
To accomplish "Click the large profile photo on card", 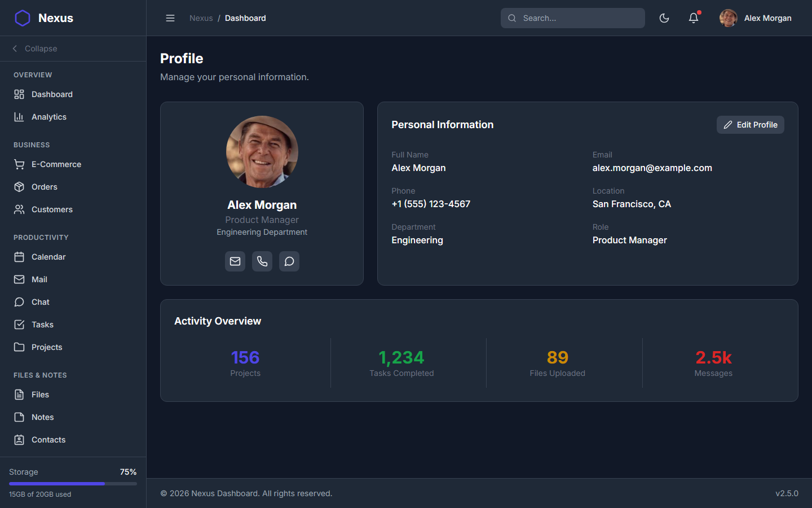I will click(262, 152).
